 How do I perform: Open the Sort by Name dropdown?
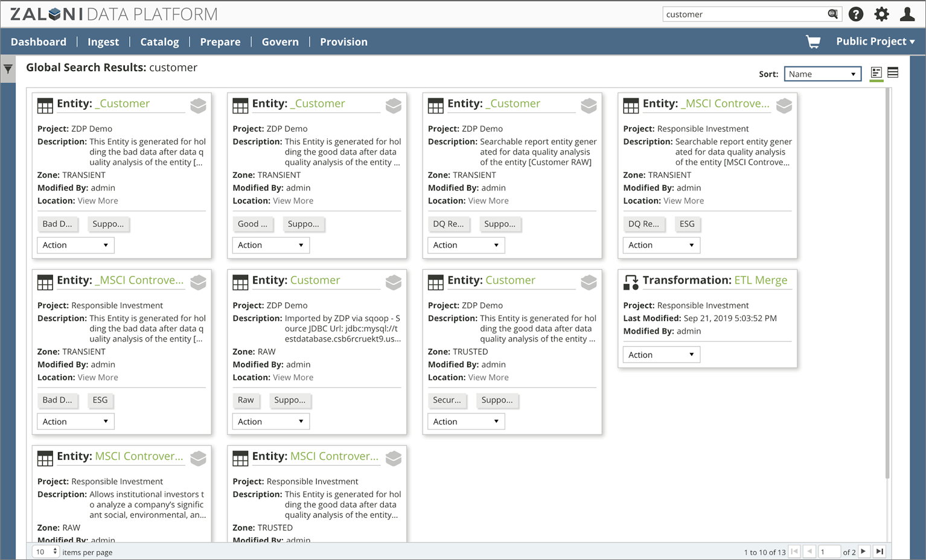pyautogui.click(x=822, y=74)
